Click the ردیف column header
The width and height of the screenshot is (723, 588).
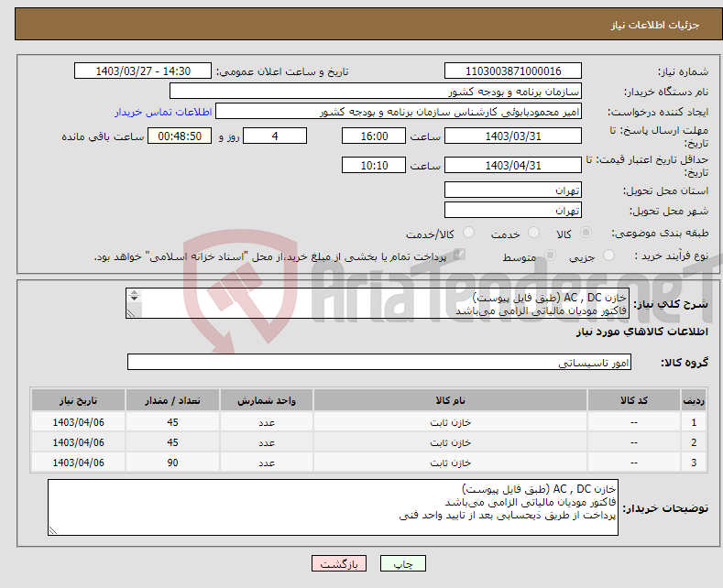pyautogui.click(x=694, y=400)
